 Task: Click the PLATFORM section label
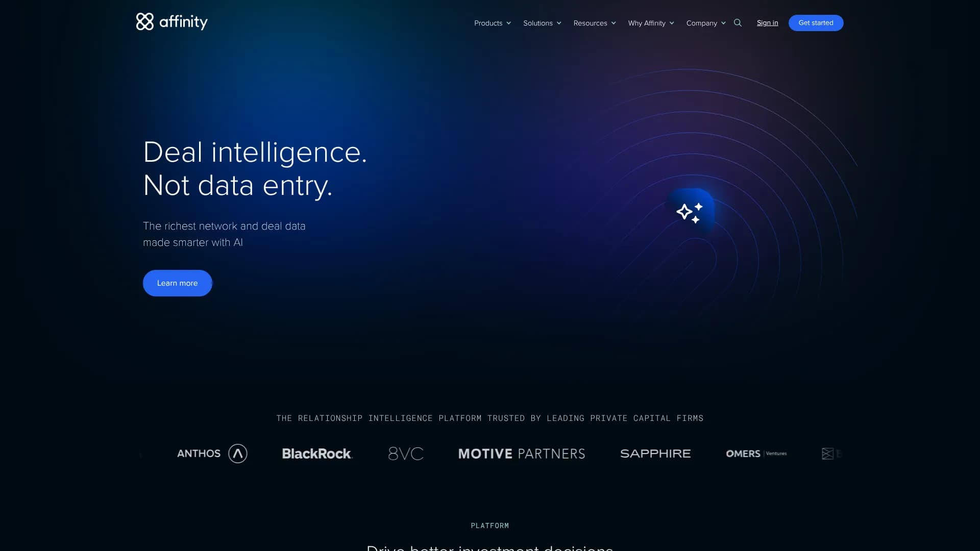489,525
